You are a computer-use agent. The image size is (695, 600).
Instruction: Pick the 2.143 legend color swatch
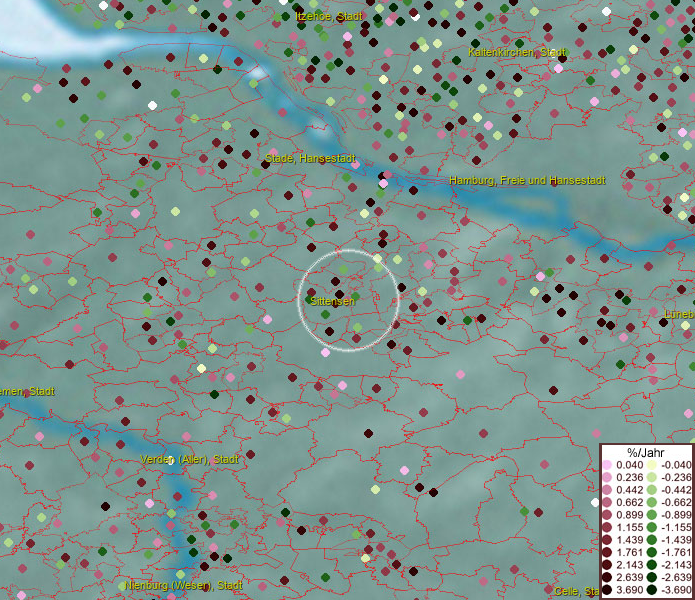click(607, 565)
